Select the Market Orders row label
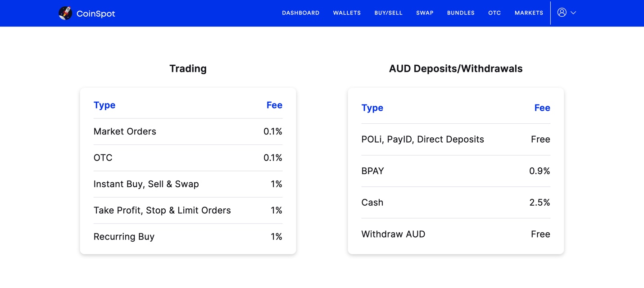The height and width of the screenshot is (288, 644). click(x=125, y=131)
